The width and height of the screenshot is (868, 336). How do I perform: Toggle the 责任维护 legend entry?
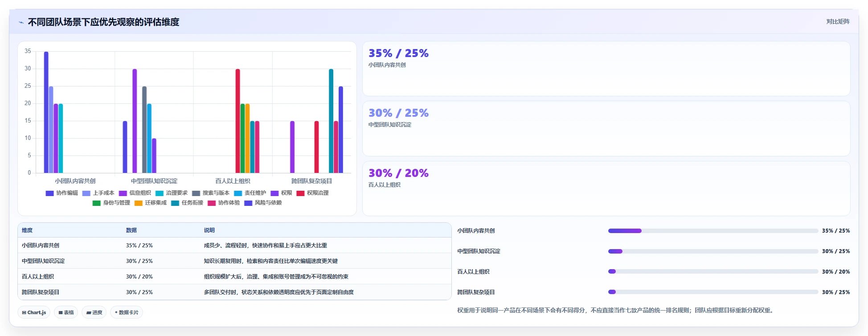[x=250, y=193]
